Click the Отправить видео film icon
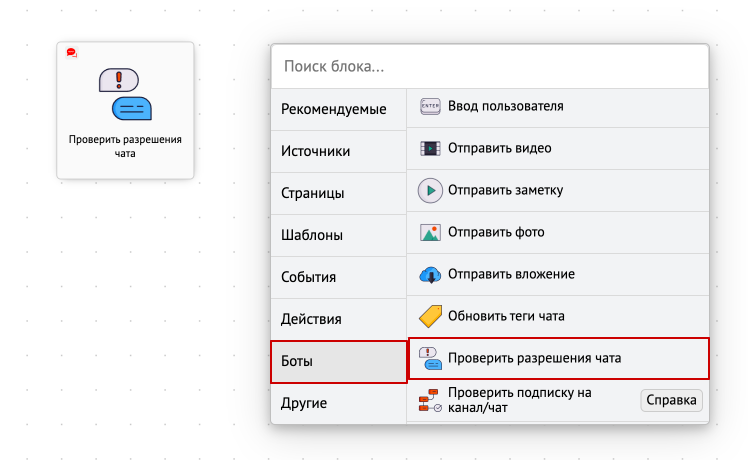This screenshot has height=460, width=748. pos(430,148)
